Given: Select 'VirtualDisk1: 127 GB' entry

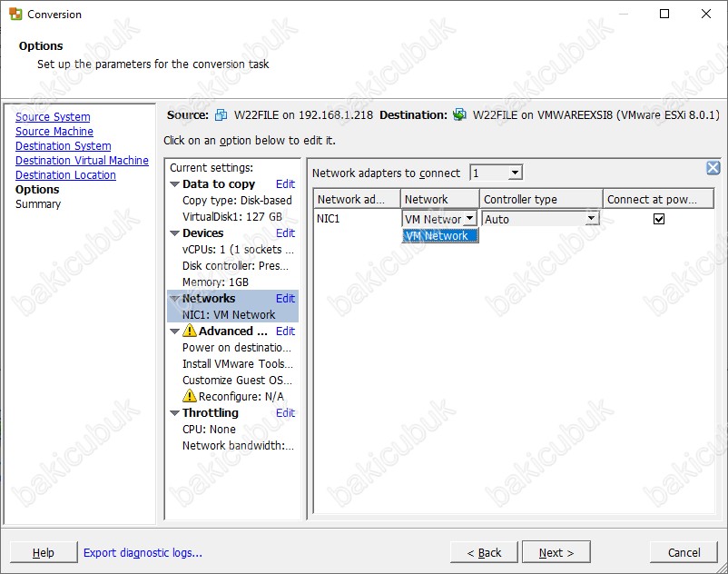Looking at the screenshot, I should (x=232, y=216).
